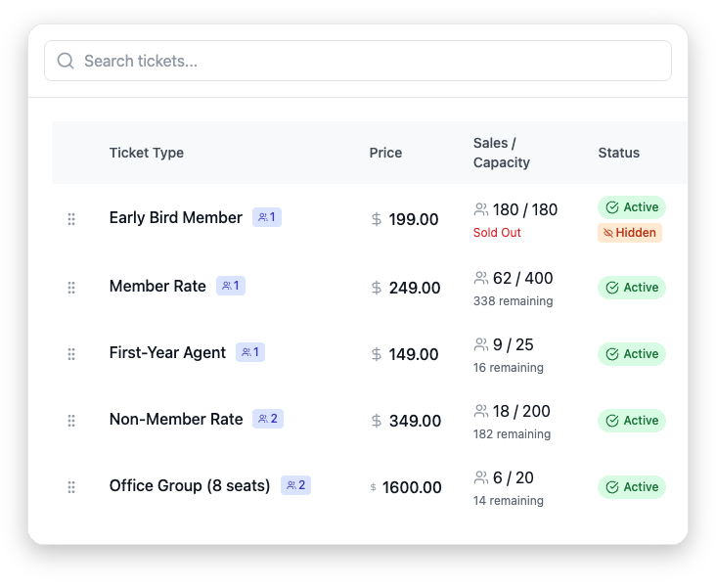Click the 180 / 180 sales value

pyautogui.click(x=525, y=209)
